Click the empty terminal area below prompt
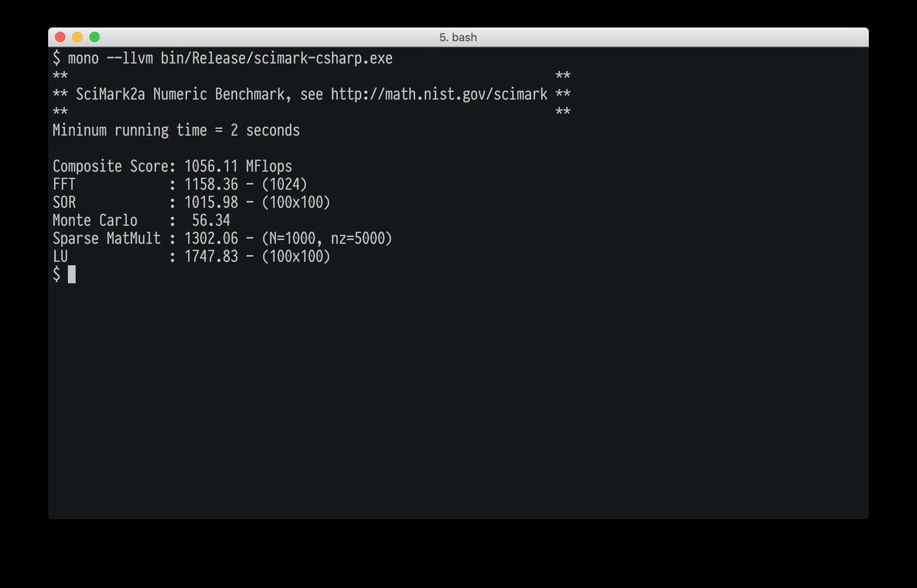The height and width of the screenshot is (588, 917). click(458, 397)
